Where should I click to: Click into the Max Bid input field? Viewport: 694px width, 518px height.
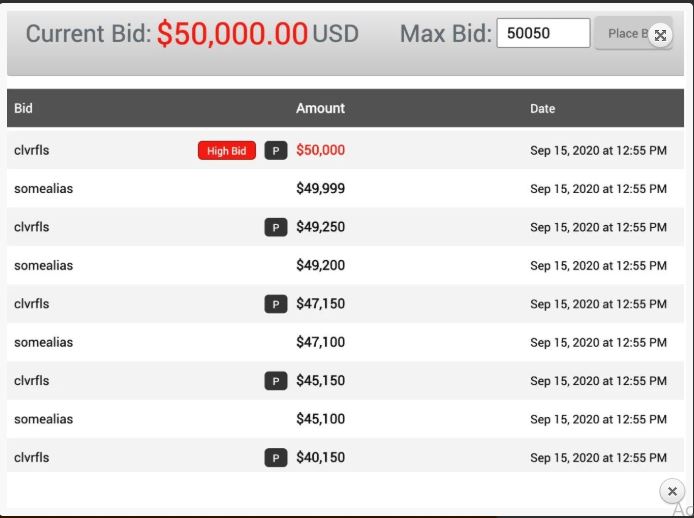pos(542,33)
